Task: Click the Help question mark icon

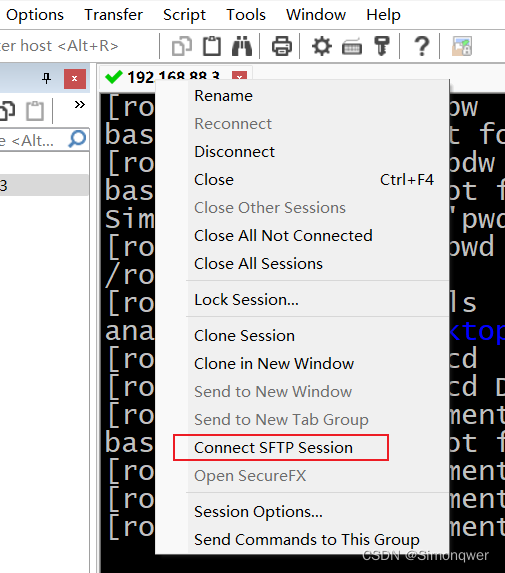Action: click(x=422, y=46)
